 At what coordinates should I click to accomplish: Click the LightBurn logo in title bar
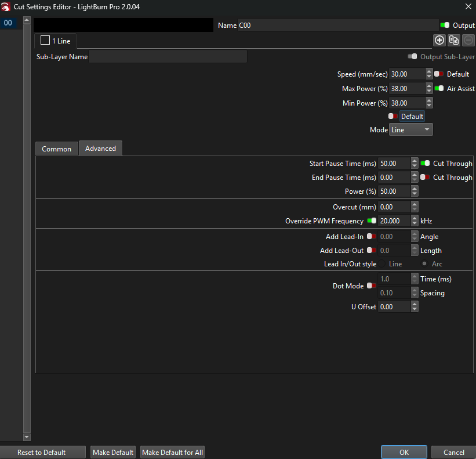click(x=6, y=7)
